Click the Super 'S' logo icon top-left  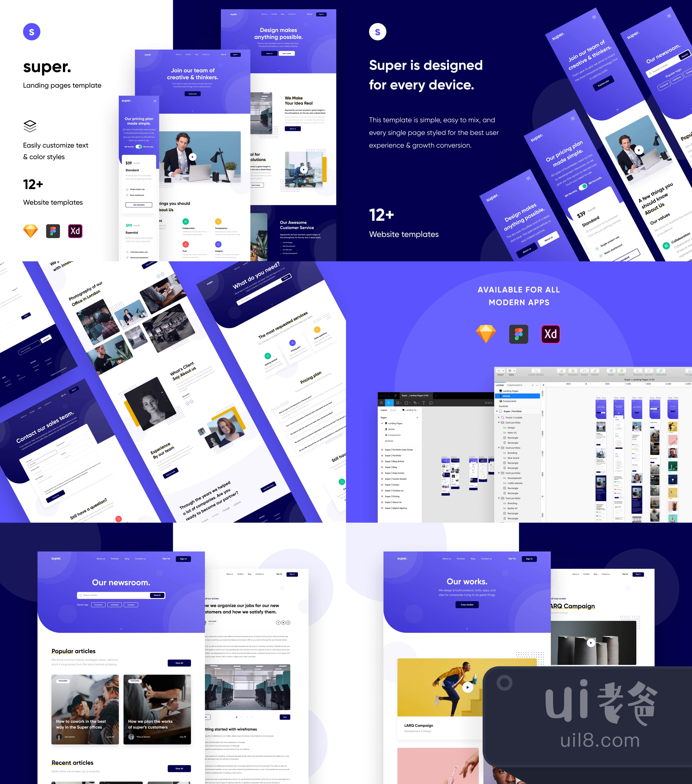coord(31,31)
